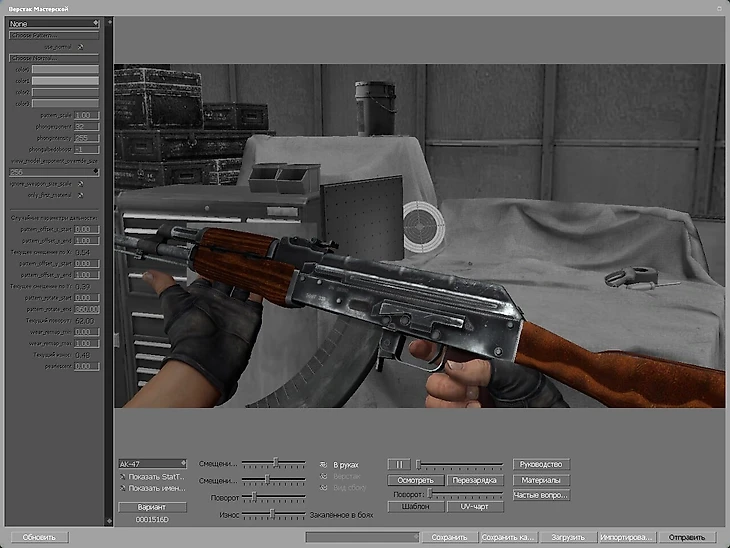This screenshot has height=548, width=730.
Task: Toggle the only_first_material checkbox
Action: 81,195
